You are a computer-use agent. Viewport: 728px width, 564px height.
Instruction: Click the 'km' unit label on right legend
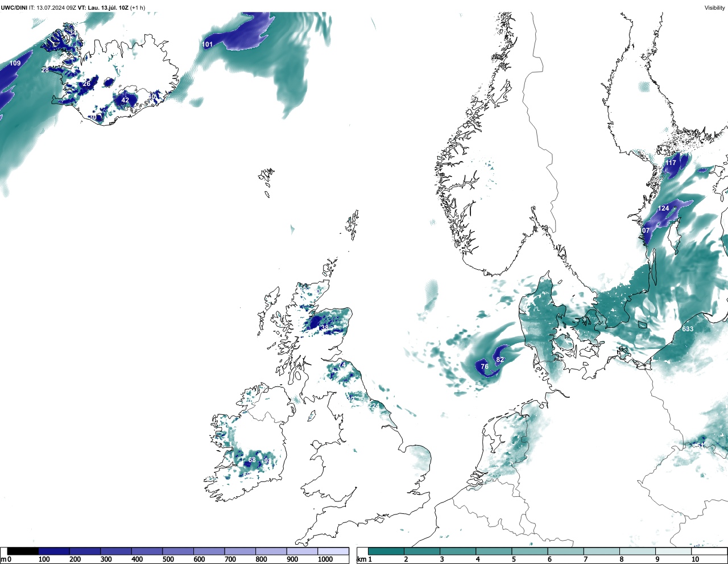pyautogui.click(x=361, y=559)
